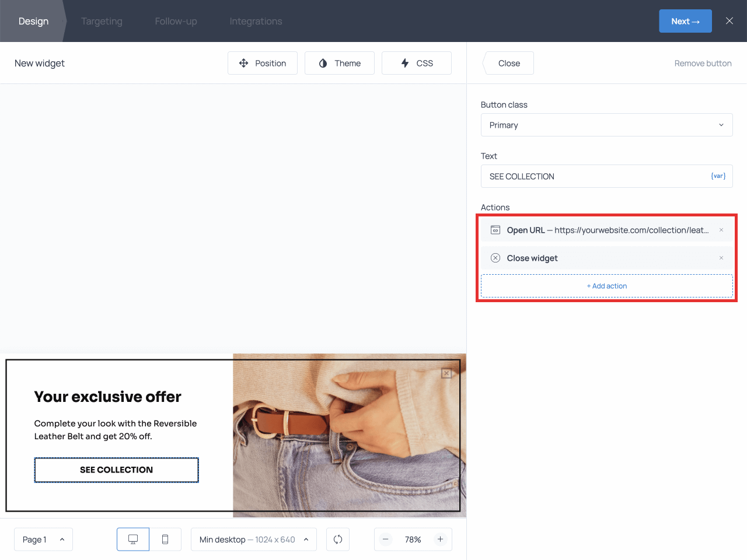Remove the Close widget action
The image size is (747, 560).
coord(721,258)
